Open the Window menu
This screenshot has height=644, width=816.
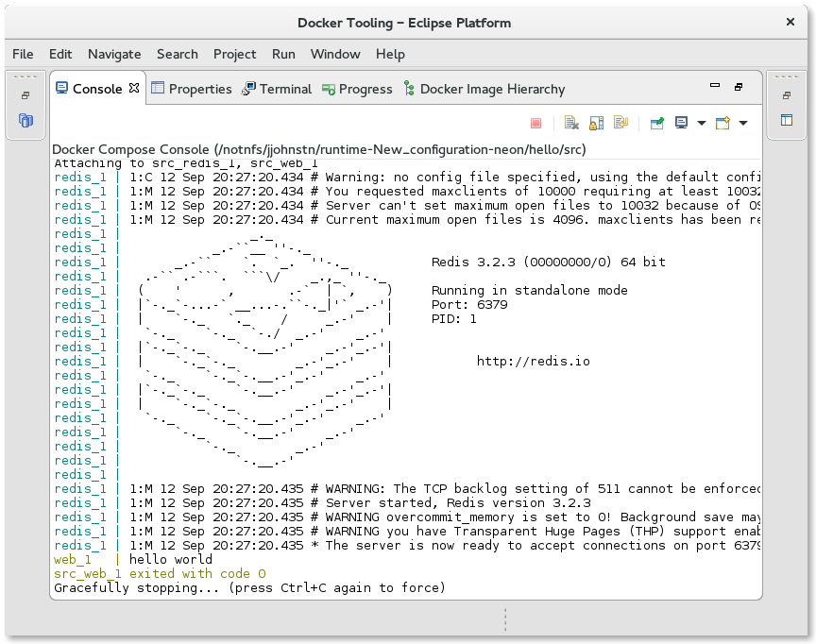[x=335, y=54]
